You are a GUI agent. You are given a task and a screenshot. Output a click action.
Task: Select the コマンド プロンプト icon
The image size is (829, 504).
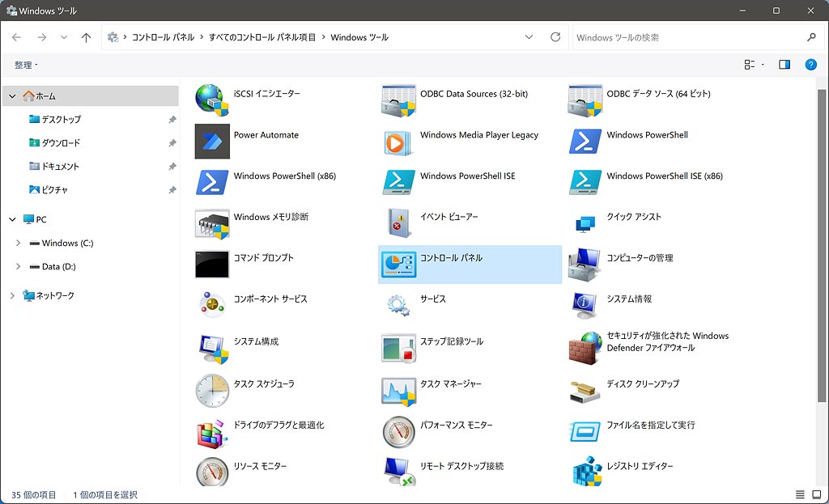[212, 265]
